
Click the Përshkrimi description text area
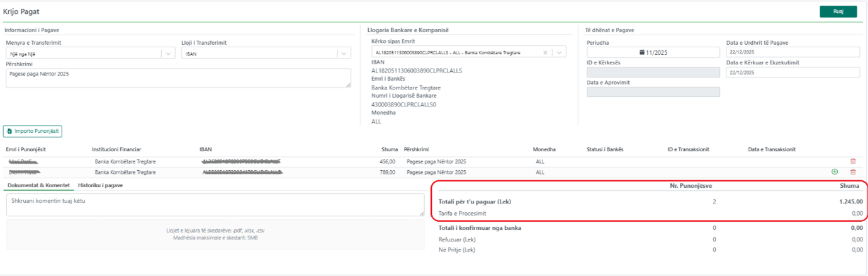pyautogui.click(x=178, y=78)
